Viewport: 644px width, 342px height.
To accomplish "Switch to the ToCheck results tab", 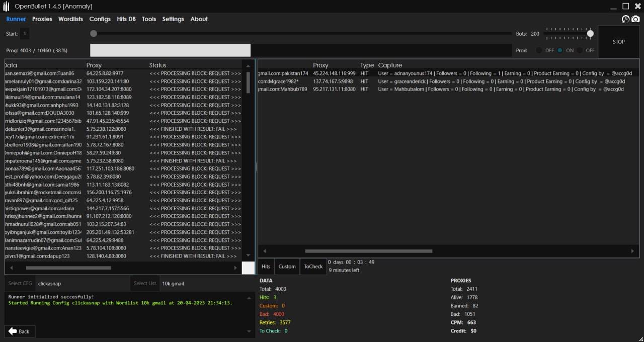I will [313, 267].
